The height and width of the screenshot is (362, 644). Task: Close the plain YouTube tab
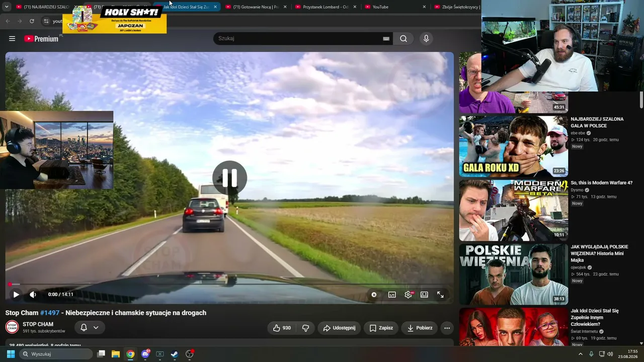[x=424, y=7]
